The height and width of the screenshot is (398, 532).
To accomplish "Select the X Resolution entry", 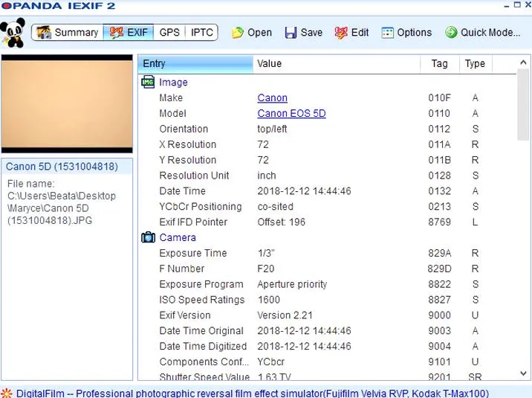I will 188,144.
